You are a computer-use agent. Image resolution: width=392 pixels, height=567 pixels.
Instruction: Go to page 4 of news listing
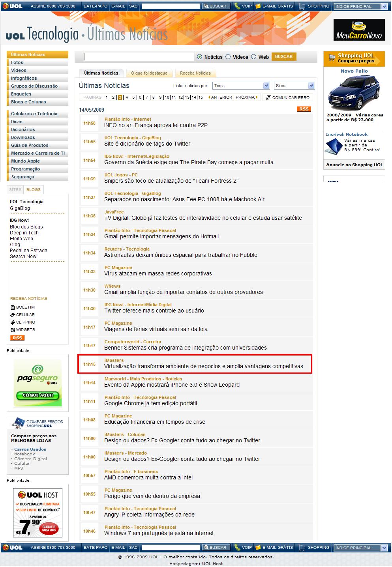point(127,97)
